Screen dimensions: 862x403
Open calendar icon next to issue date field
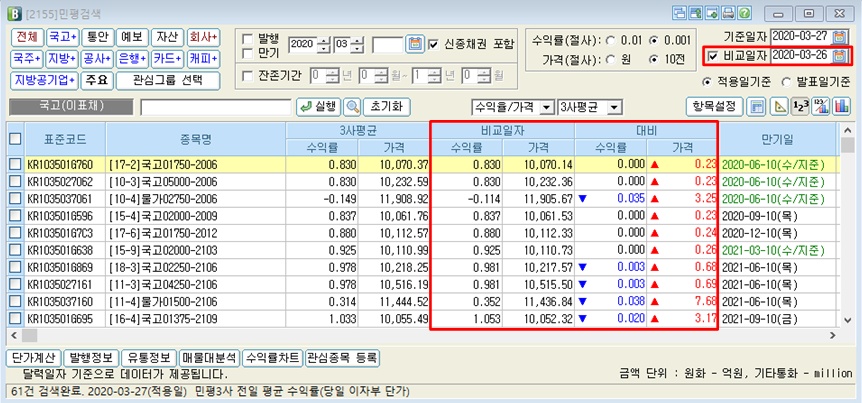click(x=414, y=44)
